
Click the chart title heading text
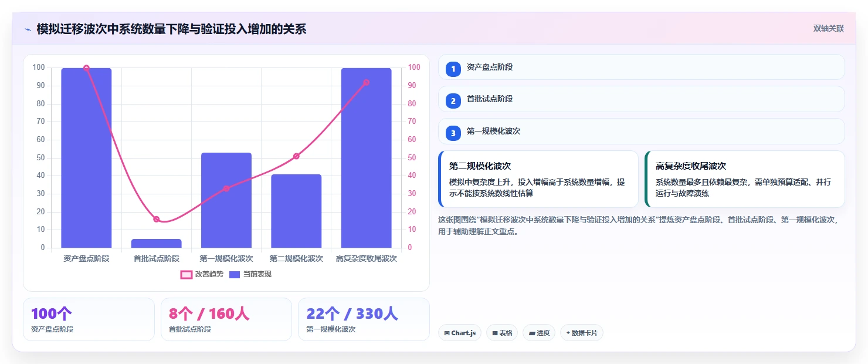pyautogui.click(x=171, y=29)
